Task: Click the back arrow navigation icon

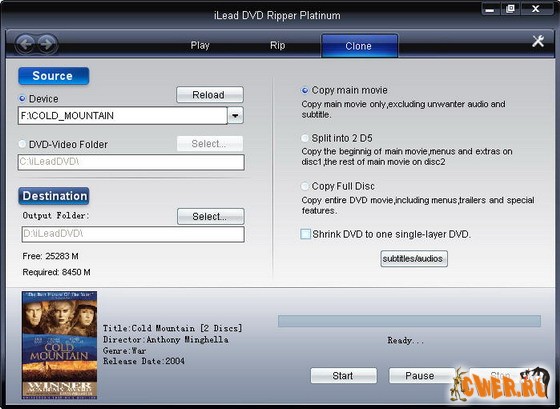Action: coord(25,45)
